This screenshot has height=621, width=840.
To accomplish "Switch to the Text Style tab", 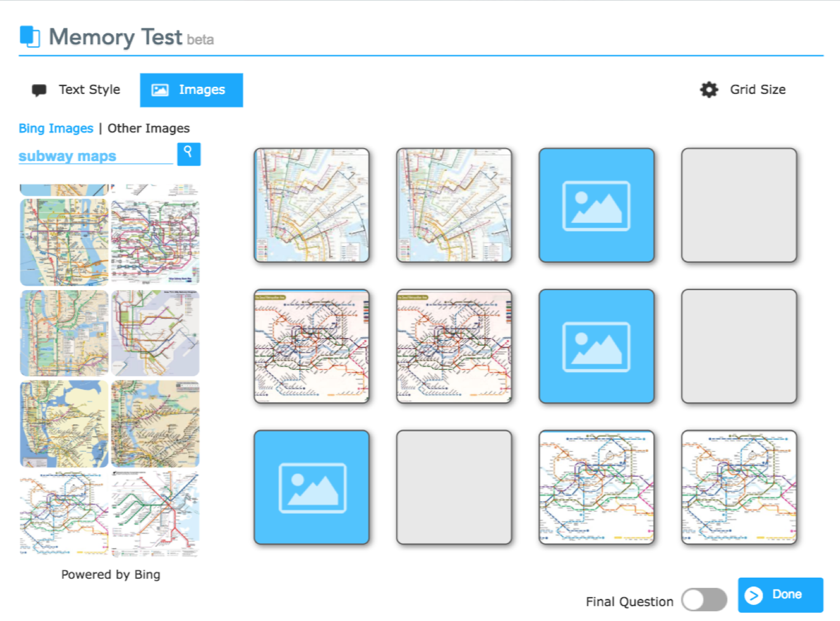I will (x=76, y=90).
